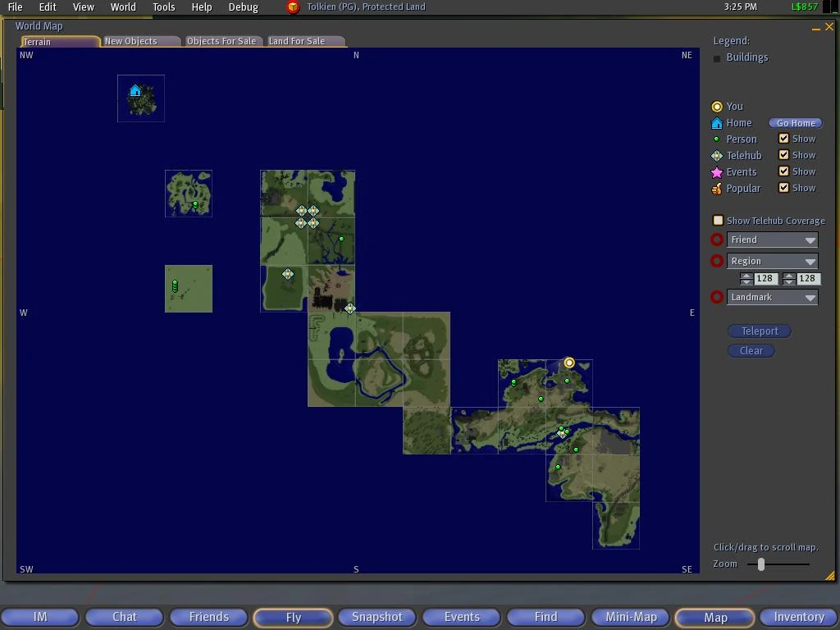The image size is (840, 630).
Task: Toggle the Show checkbox for Person
Action: (x=783, y=138)
